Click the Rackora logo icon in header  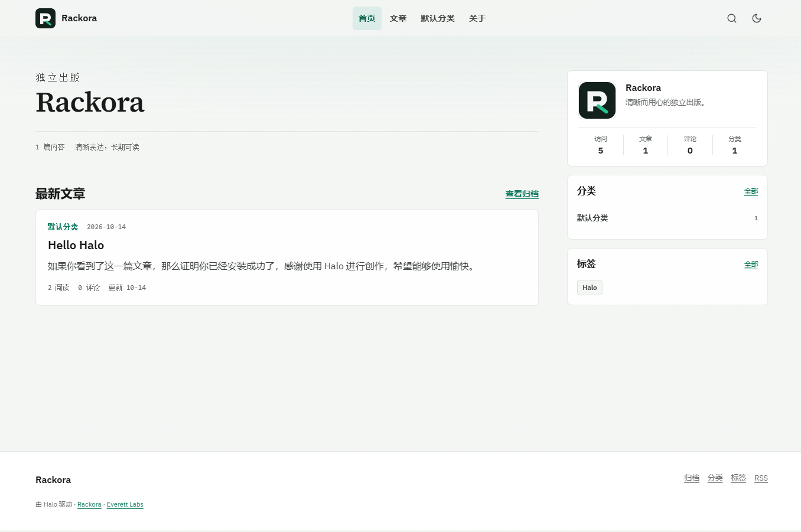45,18
